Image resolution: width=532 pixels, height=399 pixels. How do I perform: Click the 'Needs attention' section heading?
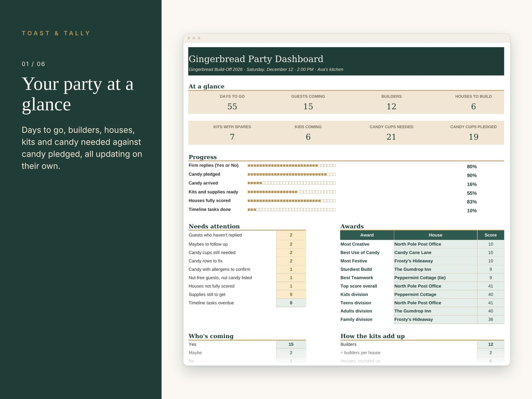(214, 226)
